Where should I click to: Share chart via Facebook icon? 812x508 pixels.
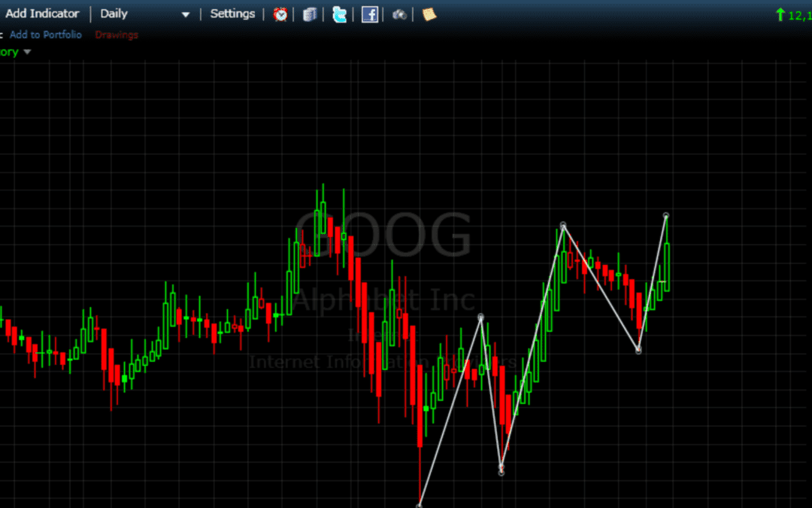pyautogui.click(x=369, y=14)
